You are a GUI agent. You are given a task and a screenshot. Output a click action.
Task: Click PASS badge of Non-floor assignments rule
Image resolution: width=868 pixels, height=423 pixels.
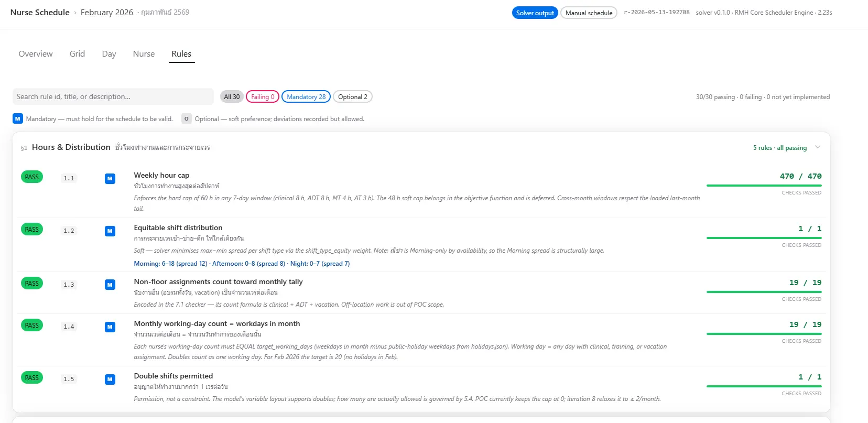[x=32, y=283]
